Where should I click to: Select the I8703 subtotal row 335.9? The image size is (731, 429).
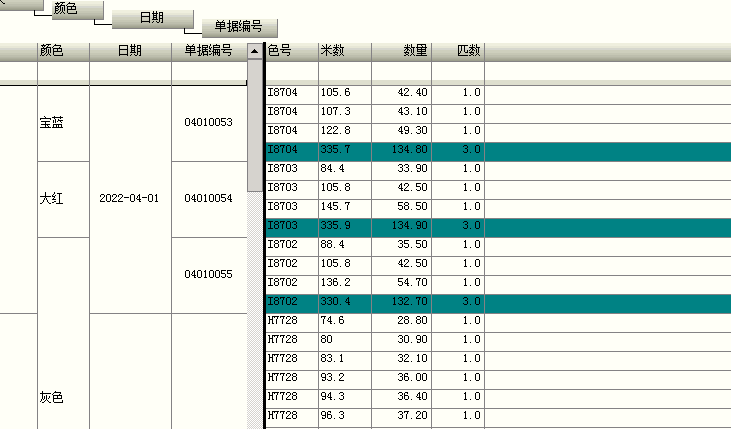pos(498,226)
